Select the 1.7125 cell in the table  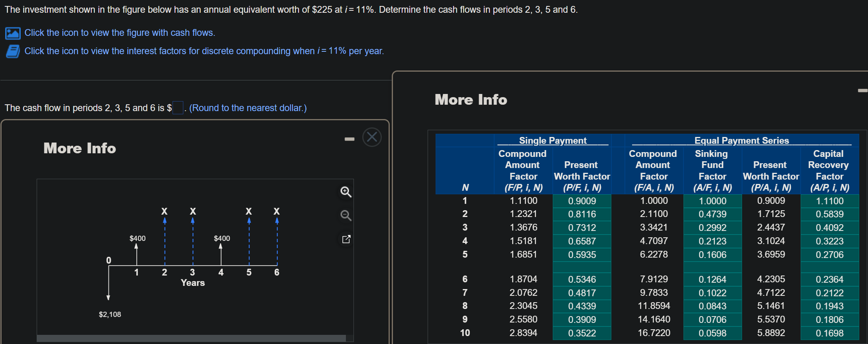tap(771, 214)
